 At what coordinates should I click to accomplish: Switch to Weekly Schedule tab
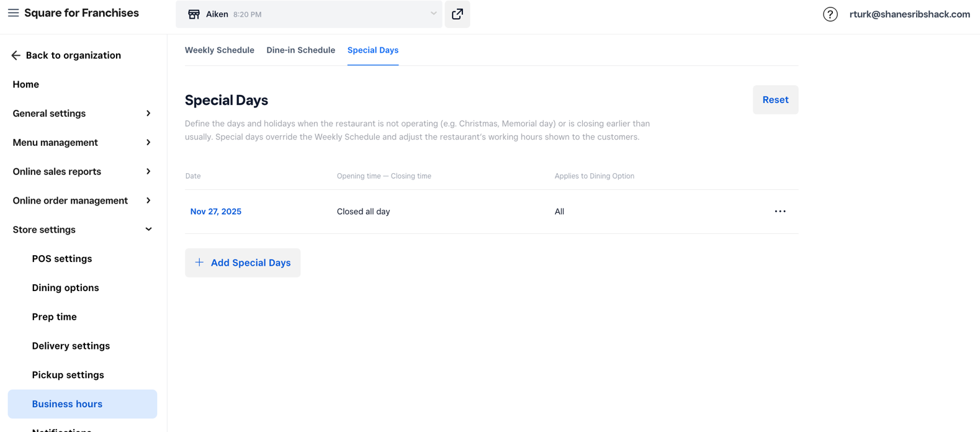point(219,50)
